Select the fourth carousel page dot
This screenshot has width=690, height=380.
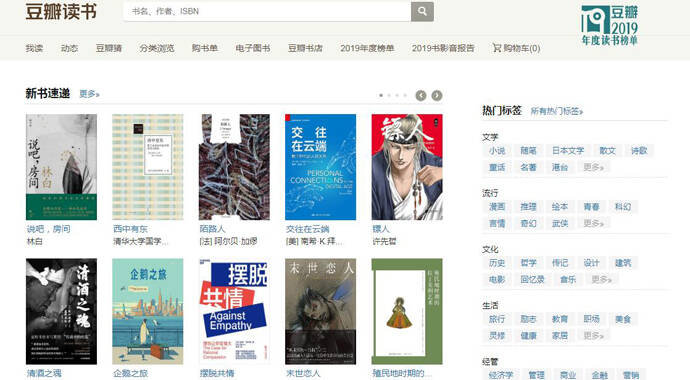click(405, 95)
